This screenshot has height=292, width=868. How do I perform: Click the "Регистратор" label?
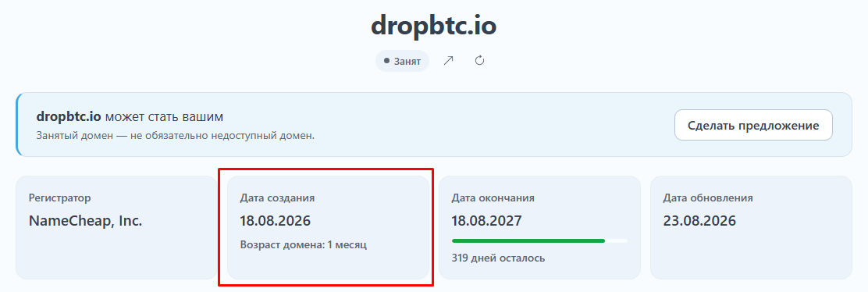[59, 198]
